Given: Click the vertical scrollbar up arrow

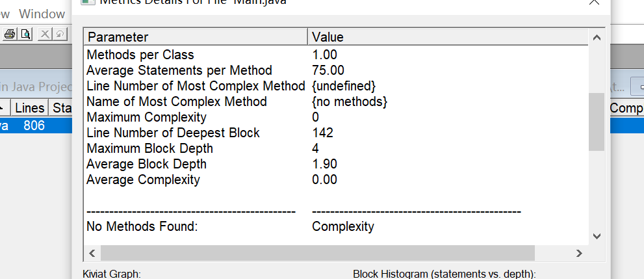Looking at the screenshot, I should coord(597,38).
